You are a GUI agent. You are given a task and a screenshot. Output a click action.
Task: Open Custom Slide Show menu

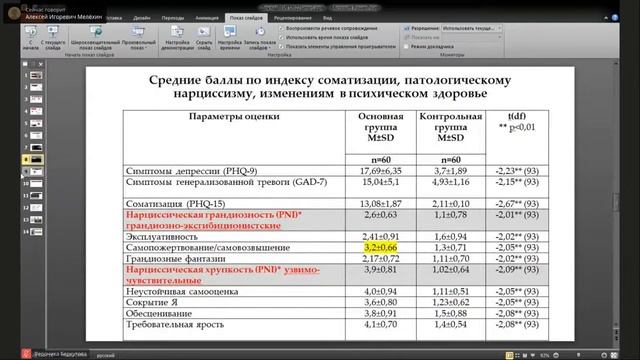click(138, 38)
